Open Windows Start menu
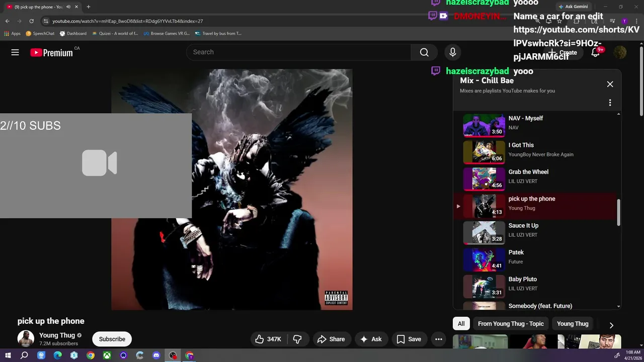This screenshot has width=644, height=362. [x=8, y=355]
